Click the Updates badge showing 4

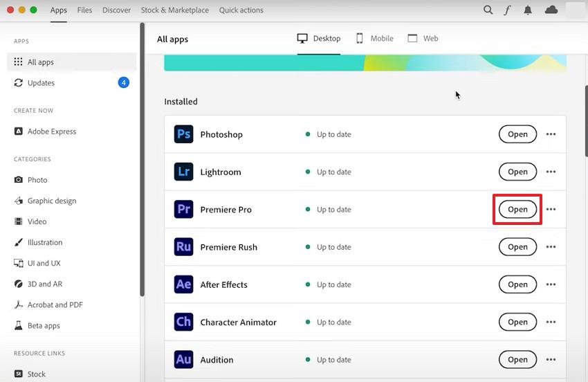[x=124, y=82]
